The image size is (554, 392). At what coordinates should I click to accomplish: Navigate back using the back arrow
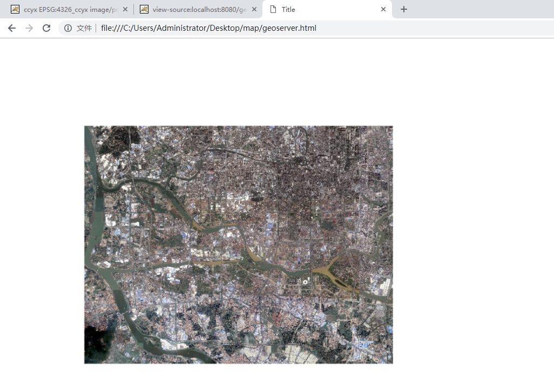pyautogui.click(x=11, y=28)
